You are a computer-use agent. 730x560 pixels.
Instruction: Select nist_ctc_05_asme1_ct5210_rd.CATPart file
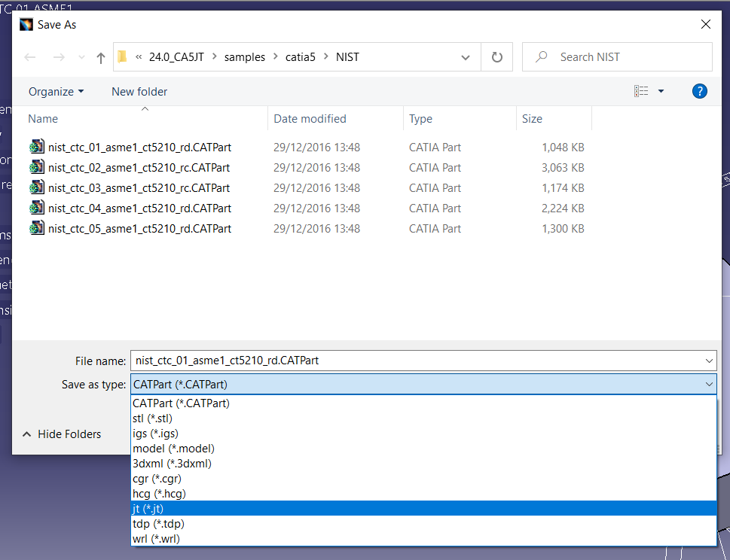[139, 228]
